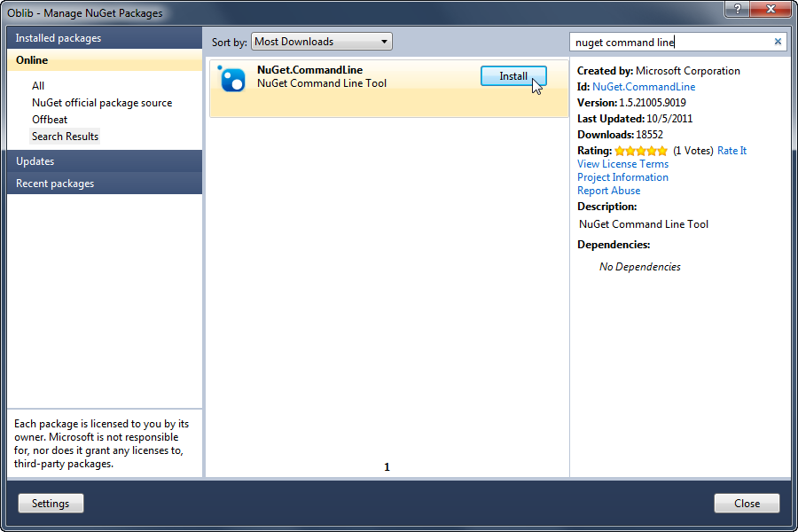The width and height of the screenshot is (798, 532).
Task: Click "Microsoft Corporation" creator text
Action: [688, 71]
